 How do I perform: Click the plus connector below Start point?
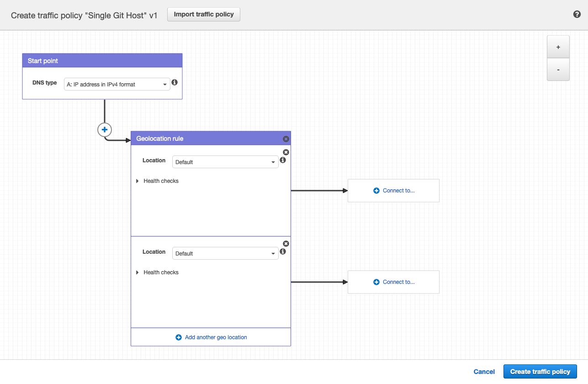(104, 129)
